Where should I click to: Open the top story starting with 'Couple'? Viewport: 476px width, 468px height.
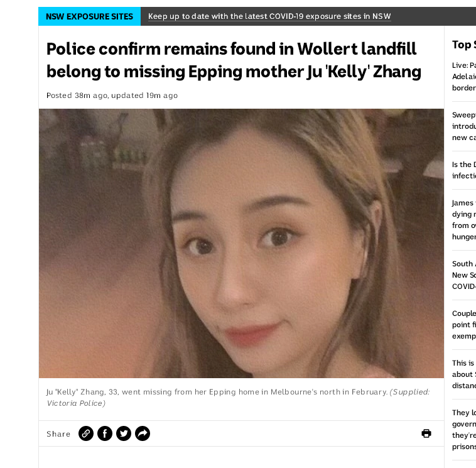[x=464, y=325]
